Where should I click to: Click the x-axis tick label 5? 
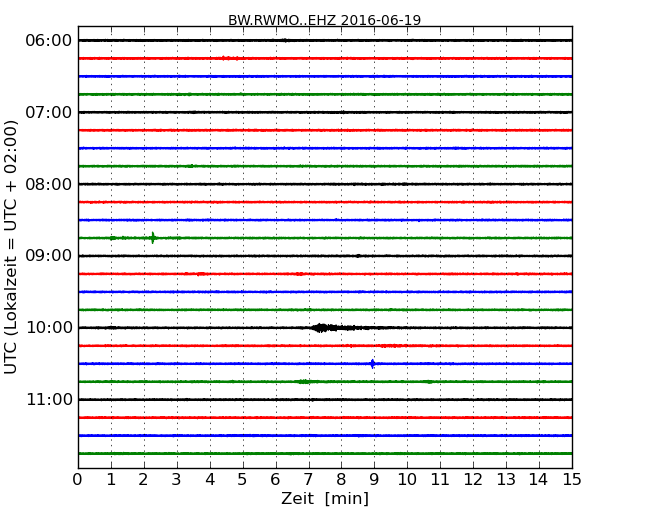[243, 479]
